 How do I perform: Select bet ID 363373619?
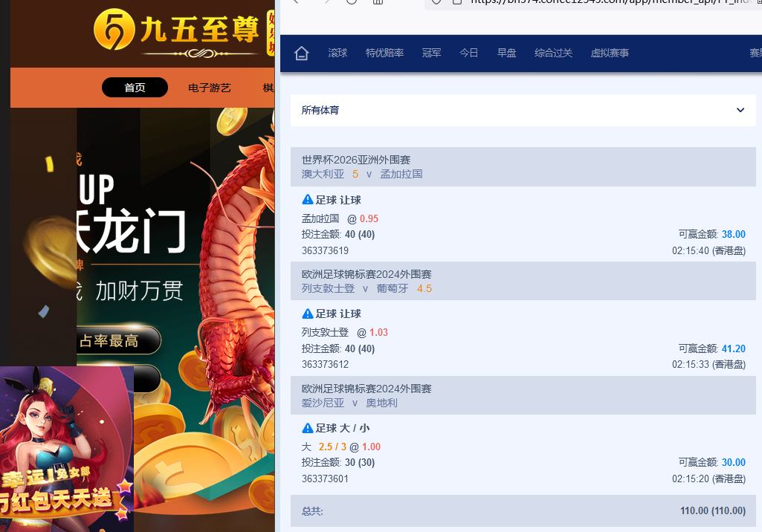click(325, 250)
